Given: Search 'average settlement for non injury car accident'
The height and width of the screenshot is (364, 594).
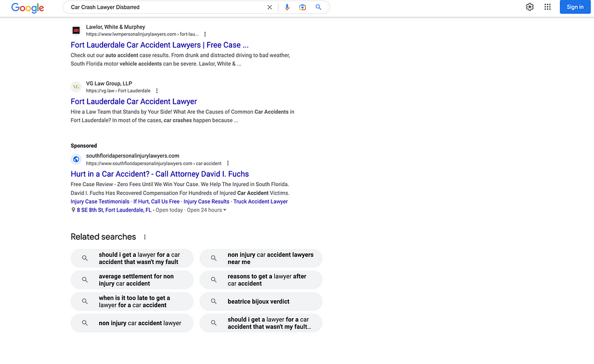Looking at the screenshot, I should [x=132, y=280].
